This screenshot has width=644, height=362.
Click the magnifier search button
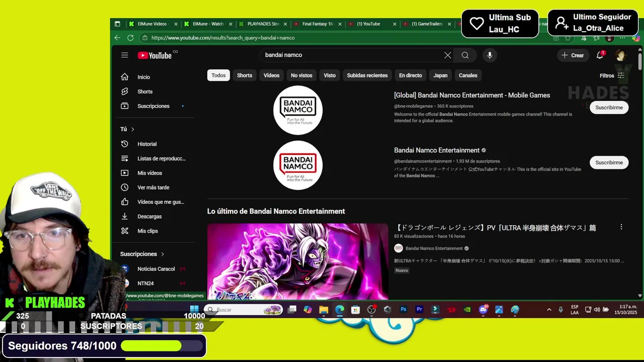(x=465, y=55)
